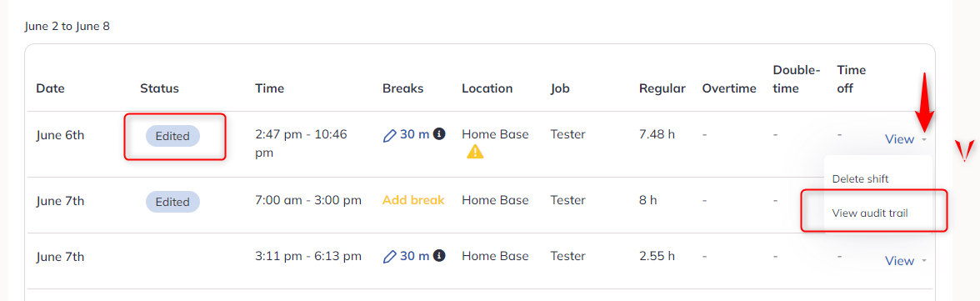Screen dimensions: 980x301
Task: Click pencil icon on 3:11 pm shift break
Action: click(x=389, y=257)
